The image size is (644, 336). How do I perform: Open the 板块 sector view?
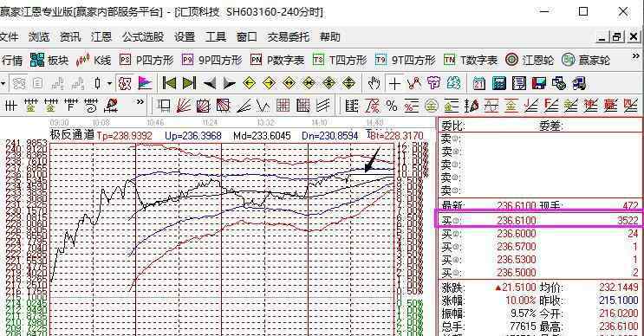(x=49, y=61)
